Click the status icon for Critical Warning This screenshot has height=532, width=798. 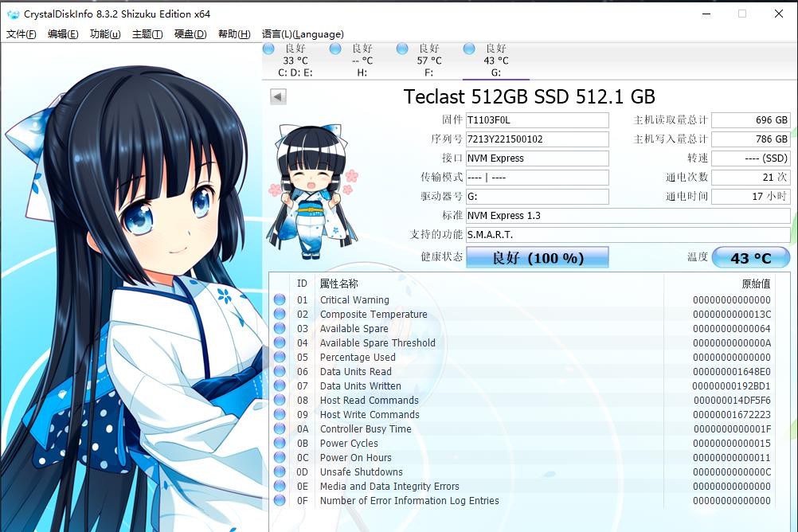(280, 300)
